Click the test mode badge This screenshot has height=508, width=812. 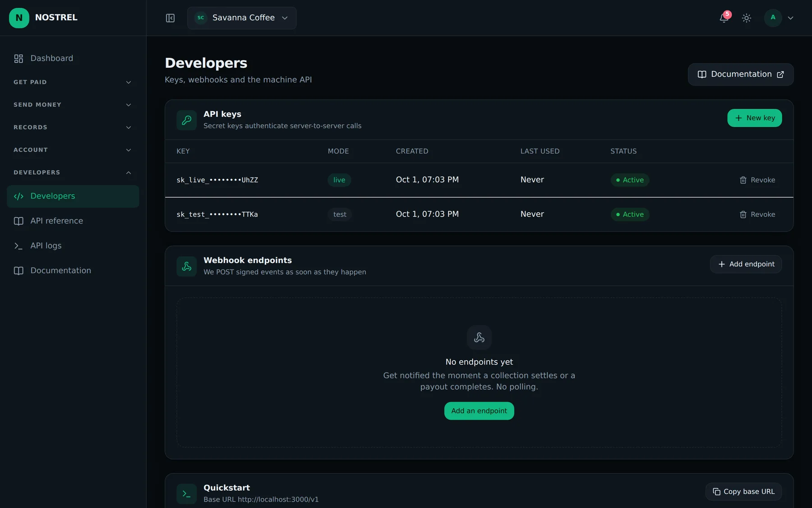point(340,214)
